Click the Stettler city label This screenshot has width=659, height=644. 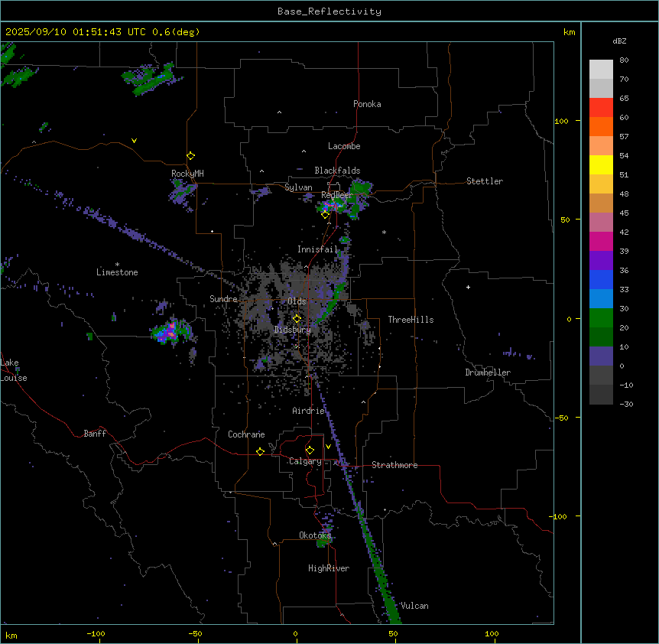point(485,181)
